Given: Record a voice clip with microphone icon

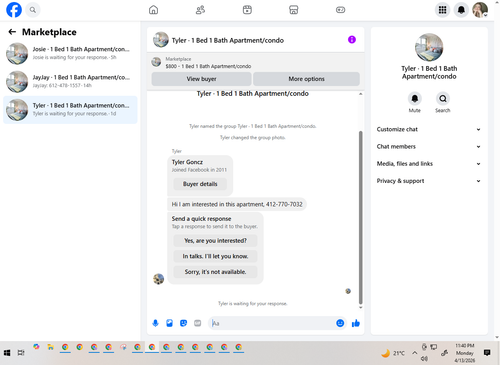Looking at the screenshot, I should click(155, 323).
